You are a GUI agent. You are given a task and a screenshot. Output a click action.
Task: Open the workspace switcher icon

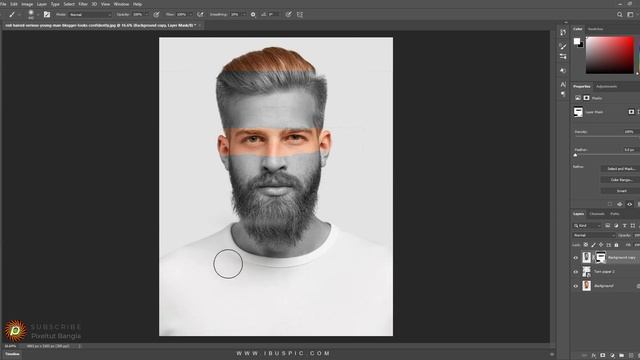[x=630, y=14]
